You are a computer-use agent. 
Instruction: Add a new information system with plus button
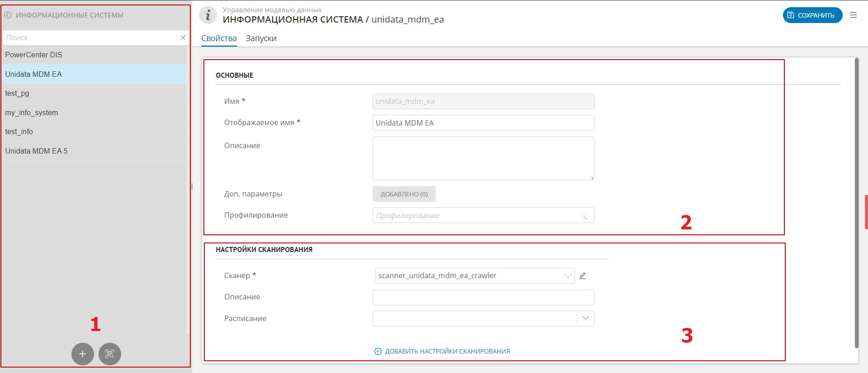83,354
